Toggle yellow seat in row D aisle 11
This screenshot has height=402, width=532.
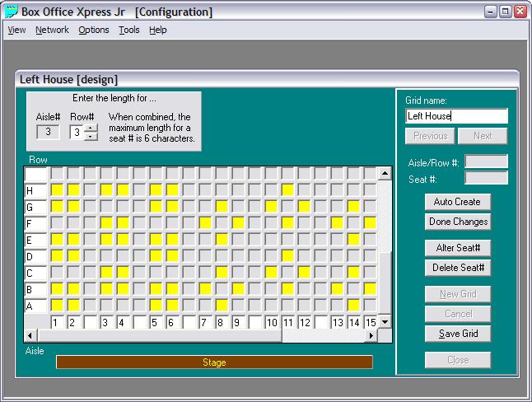pyautogui.click(x=287, y=255)
